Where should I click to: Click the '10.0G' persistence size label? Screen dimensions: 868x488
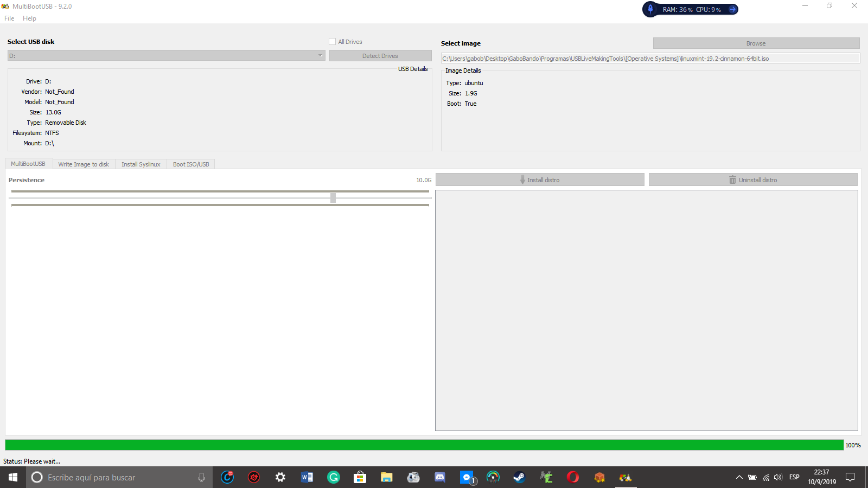(x=424, y=180)
